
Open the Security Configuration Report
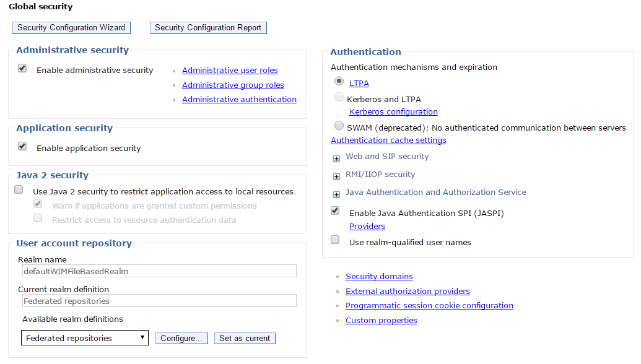[x=208, y=28]
